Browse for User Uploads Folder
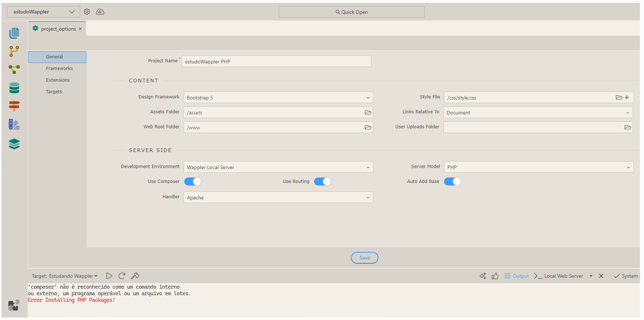The width and height of the screenshot is (644, 320). pyautogui.click(x=628, y=127)
